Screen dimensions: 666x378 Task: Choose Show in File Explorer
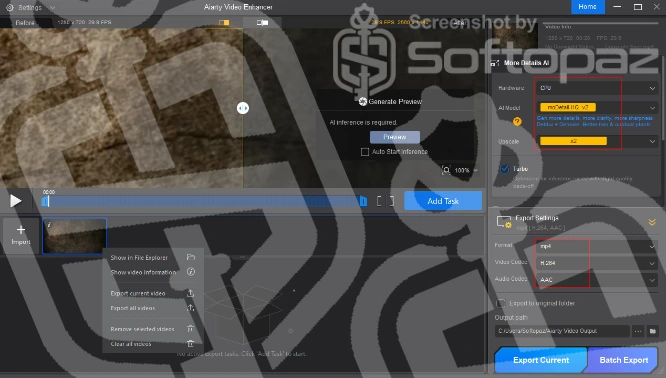[139, 258]
